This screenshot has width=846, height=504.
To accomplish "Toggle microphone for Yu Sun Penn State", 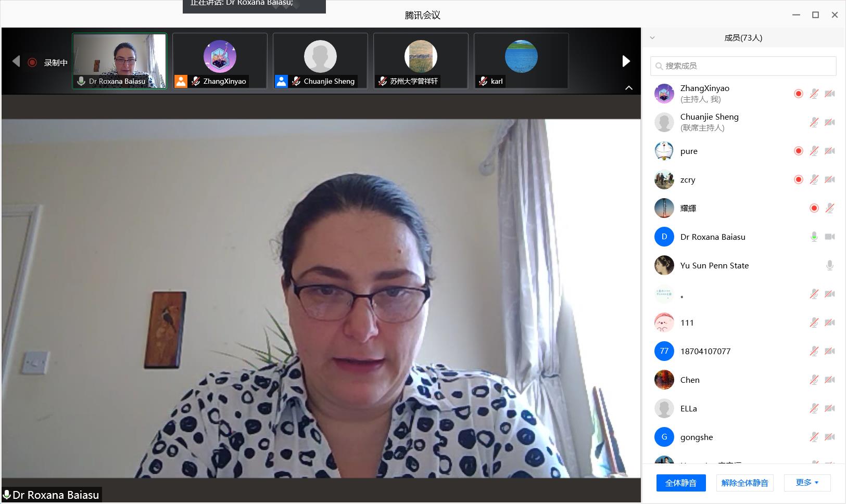I will pyautogui.click(x=830, y=265).
